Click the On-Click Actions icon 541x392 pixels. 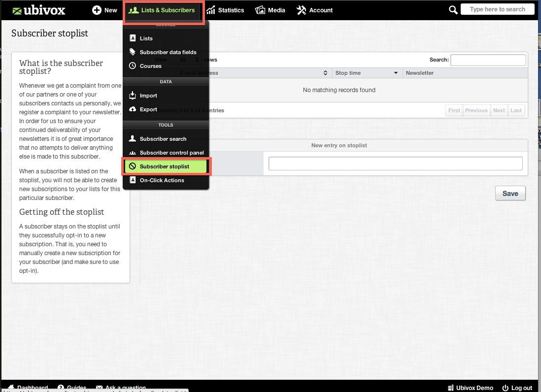tap(133, 180)
